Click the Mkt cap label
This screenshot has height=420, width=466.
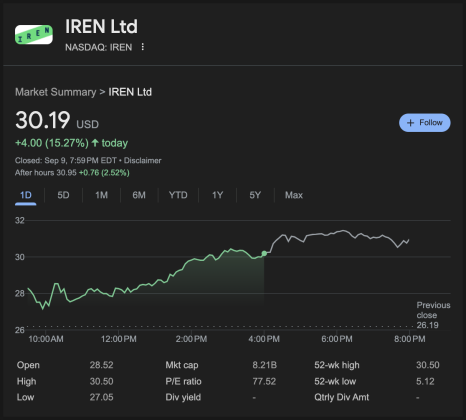click(182, 365)
